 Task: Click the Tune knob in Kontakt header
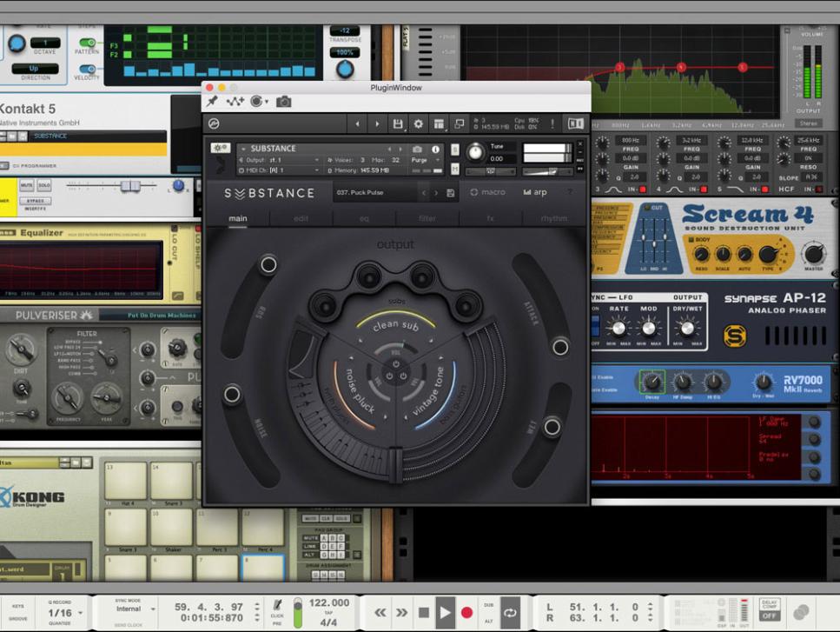coord(476,153)
